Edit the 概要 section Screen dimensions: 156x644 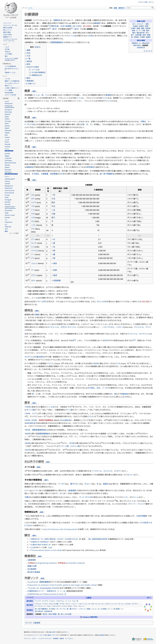[34, 91]
